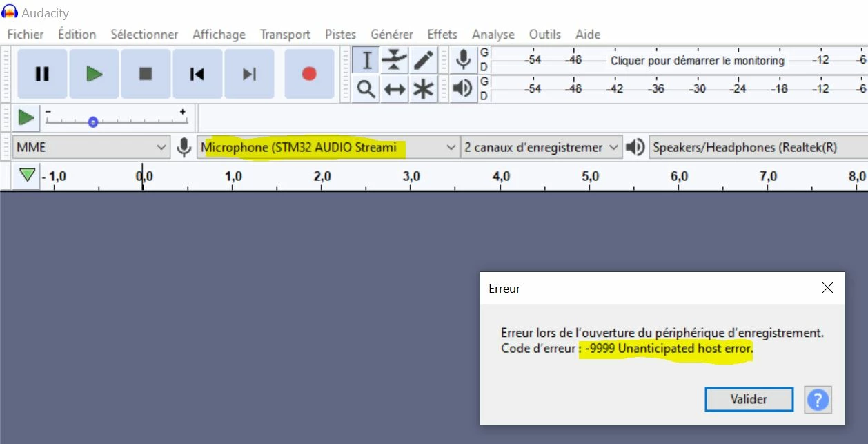
Task: Click the speaker icon beside playback device
Action: click(x=635, y=147)
